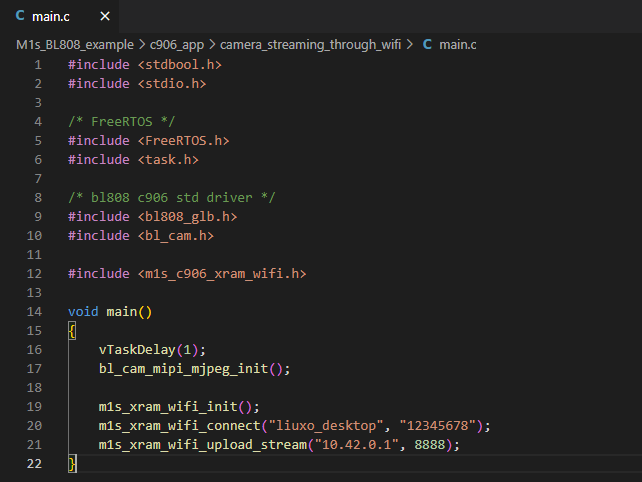
Task: Click the closing brace on line 22
Action: click(x=72, y=464)
